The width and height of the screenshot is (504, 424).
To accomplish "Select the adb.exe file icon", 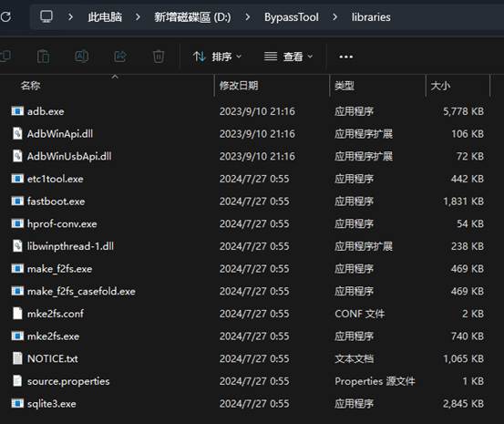I will click(17, 111).
